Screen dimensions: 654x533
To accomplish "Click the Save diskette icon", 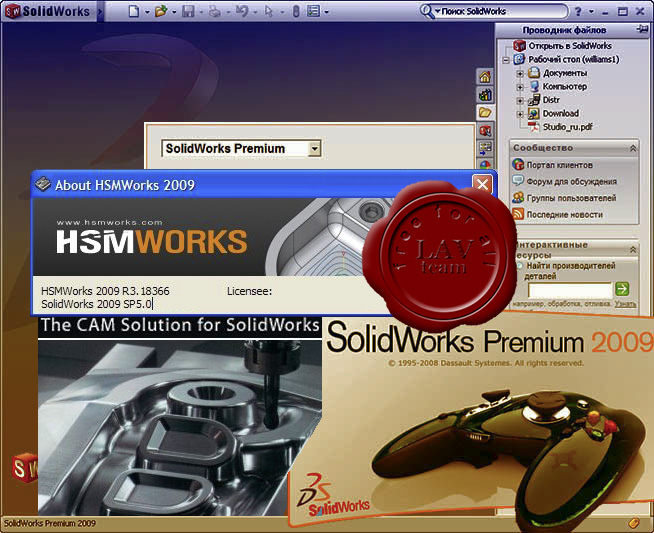I will (189, 11).
